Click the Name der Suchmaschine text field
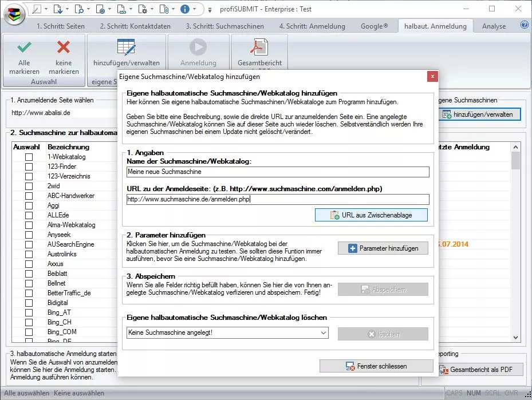Viewport: 532px width, 400px height. [277, 172]
